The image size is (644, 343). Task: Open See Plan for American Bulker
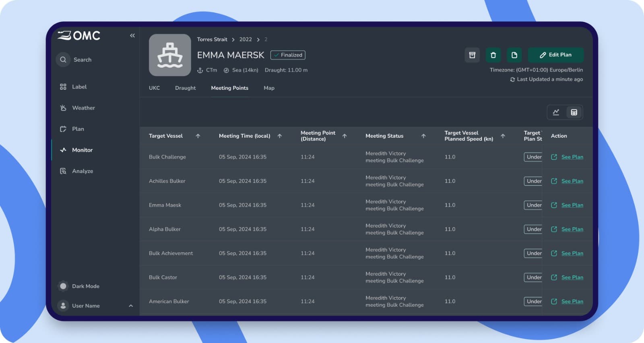point(572,302)
